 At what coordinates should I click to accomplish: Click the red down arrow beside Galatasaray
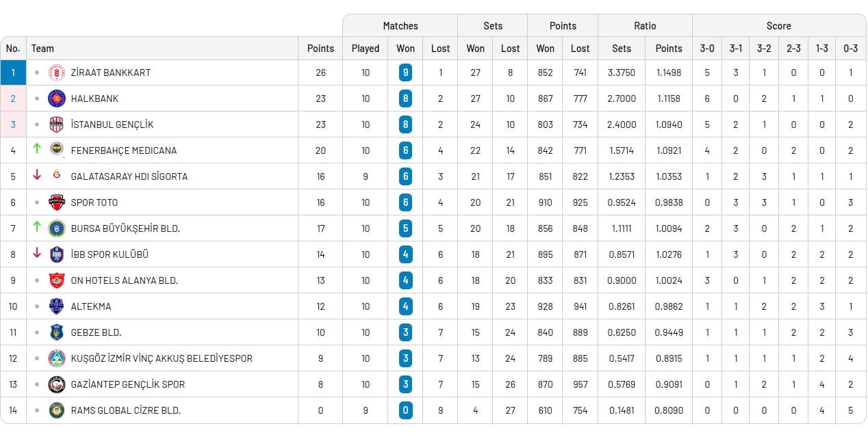[x=37, y=175]
